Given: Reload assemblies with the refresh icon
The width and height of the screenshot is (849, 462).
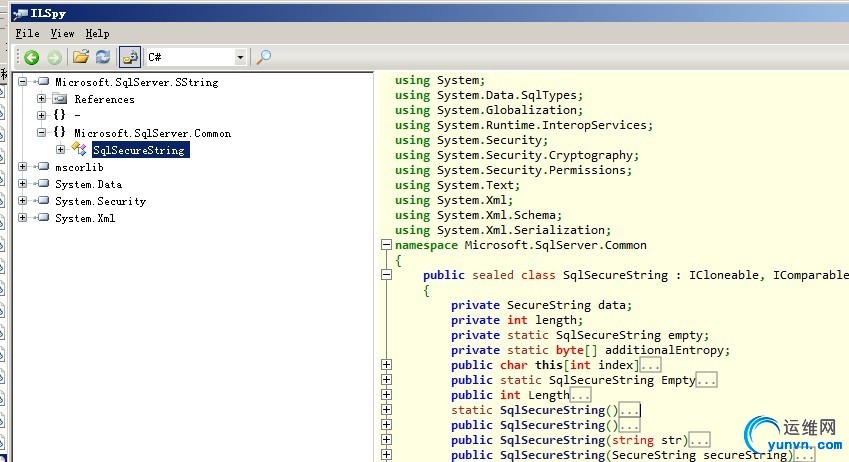Looking at the screenshot, I should click(102, 58).
